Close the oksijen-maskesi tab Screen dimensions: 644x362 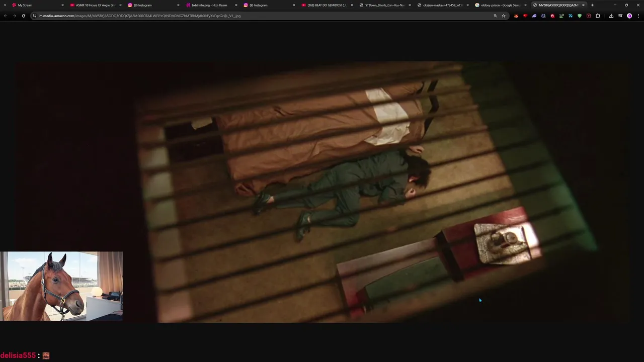467,5
